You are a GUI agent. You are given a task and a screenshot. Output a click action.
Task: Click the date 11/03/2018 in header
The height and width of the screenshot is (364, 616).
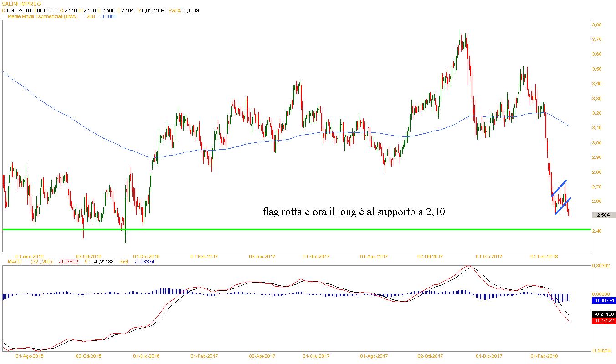[x=18, y=10]
